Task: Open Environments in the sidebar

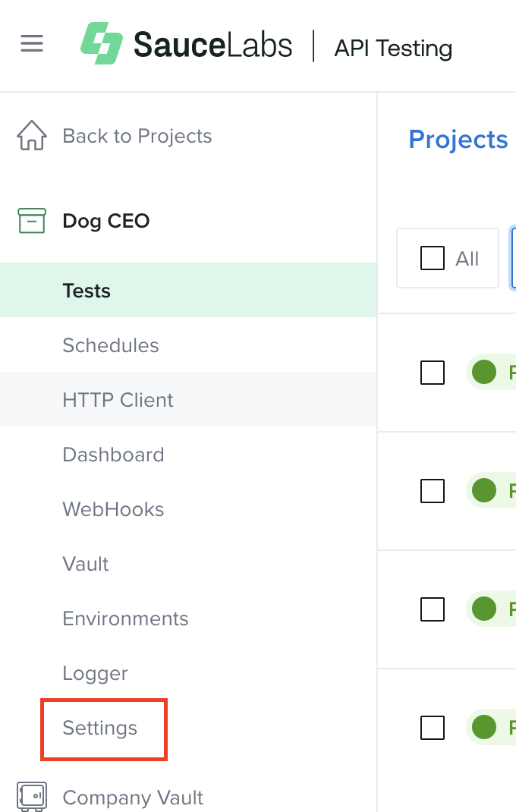Action: tap(125, 618)
